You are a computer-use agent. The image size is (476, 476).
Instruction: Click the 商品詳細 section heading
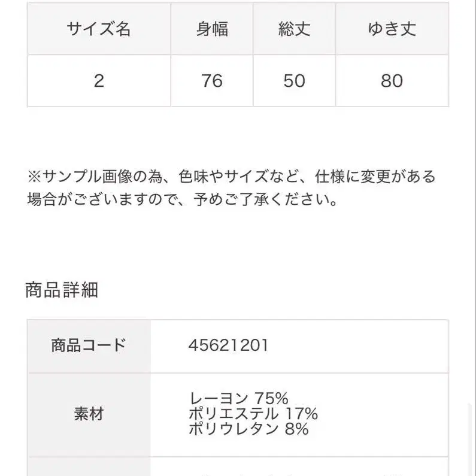62,290
